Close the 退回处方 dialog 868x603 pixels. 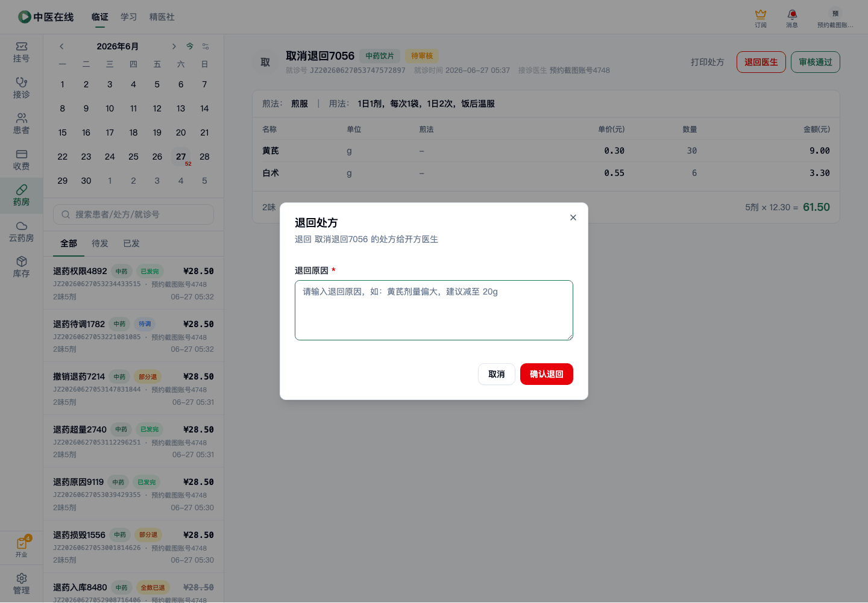click(573, 217)
